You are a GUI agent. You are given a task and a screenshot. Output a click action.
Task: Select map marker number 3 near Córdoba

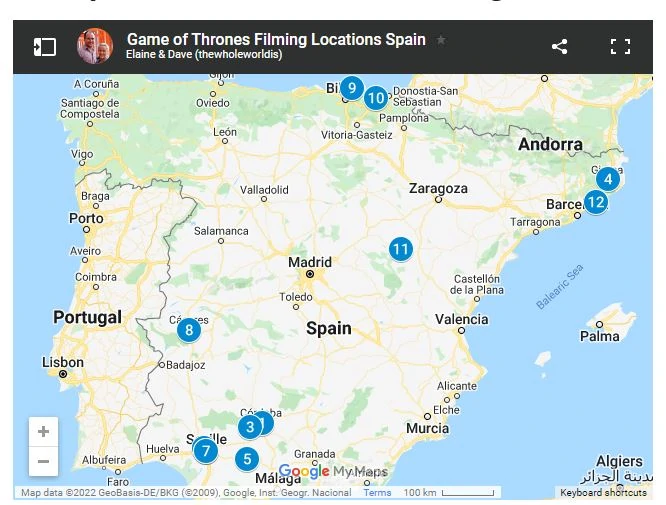(x=250, y=427)
